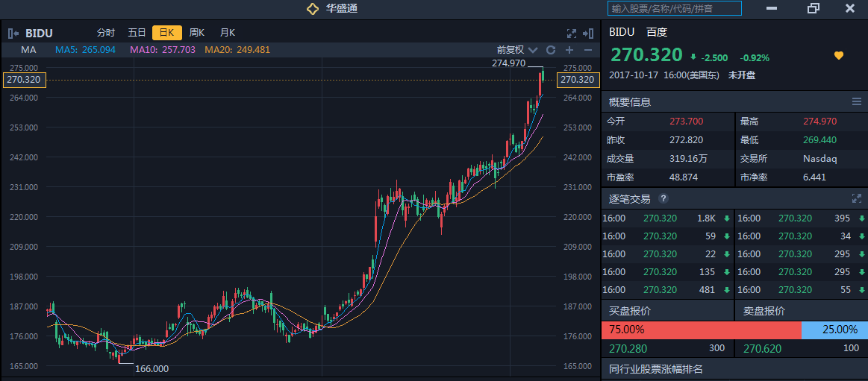This screenshot has width=868, height=381.
Task: Select the 周K weekly chart tab
Action: pos(197,33)
